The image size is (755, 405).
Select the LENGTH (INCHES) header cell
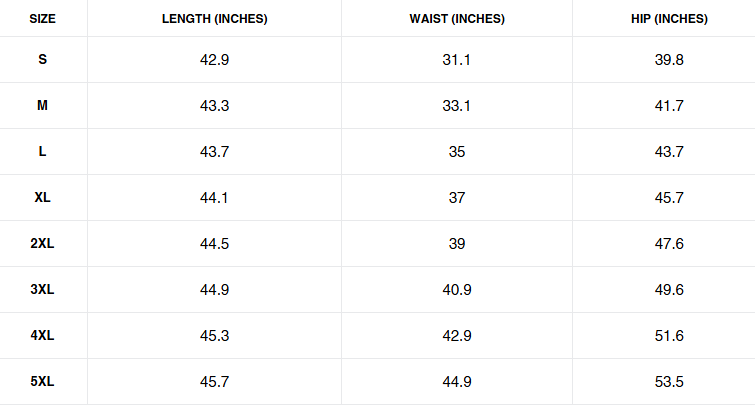pyautogui.click(x=214, y=19)
